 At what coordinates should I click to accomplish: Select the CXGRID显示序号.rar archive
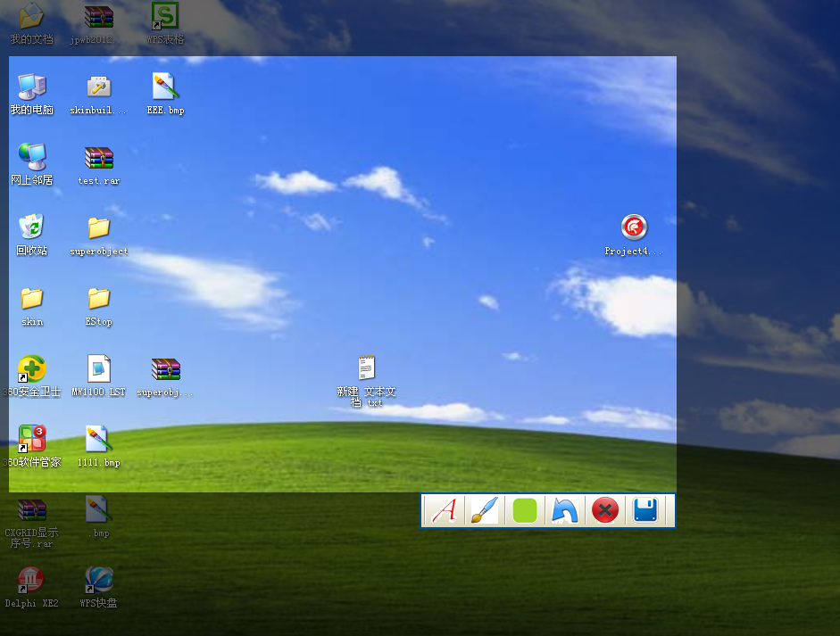click(32, 523)
